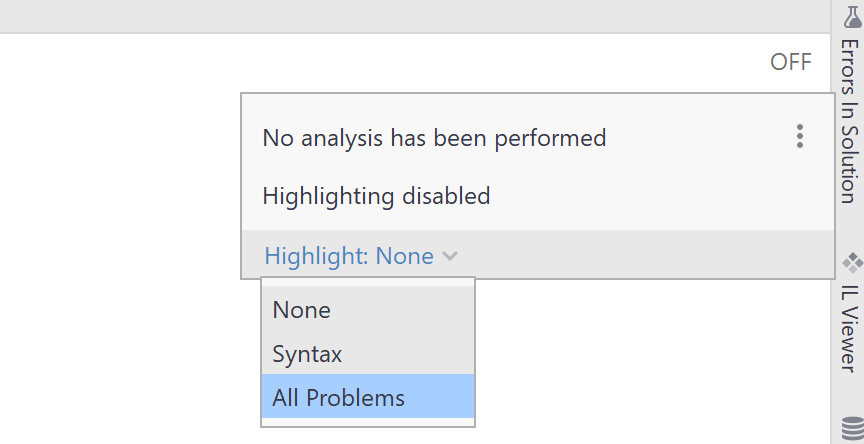Click the No analysis has been performed message
Viewport: 864px width, 444px height.
434,138
